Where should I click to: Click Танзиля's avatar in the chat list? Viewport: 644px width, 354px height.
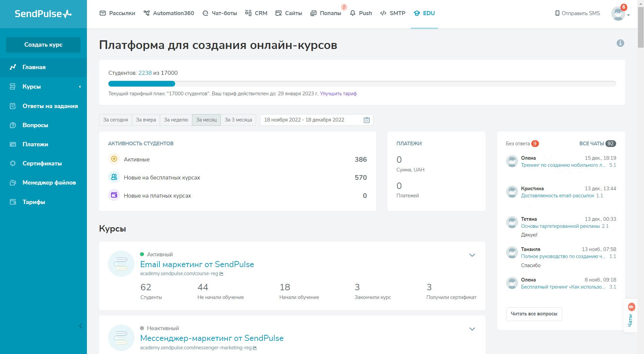click(x=512, y=253)
